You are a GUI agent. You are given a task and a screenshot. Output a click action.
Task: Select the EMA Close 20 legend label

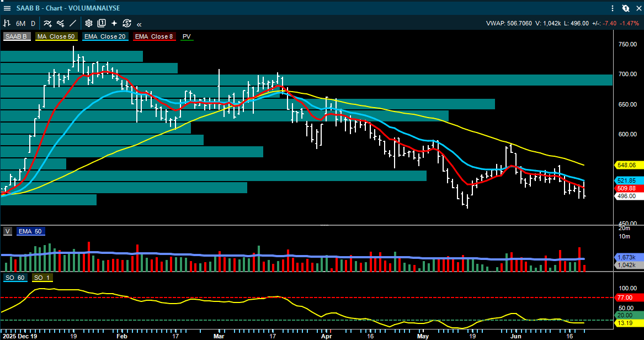click(105, 36)
